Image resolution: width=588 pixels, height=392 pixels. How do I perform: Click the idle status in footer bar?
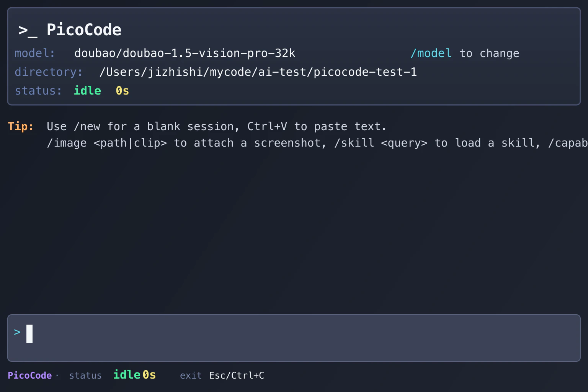[127, 374]
